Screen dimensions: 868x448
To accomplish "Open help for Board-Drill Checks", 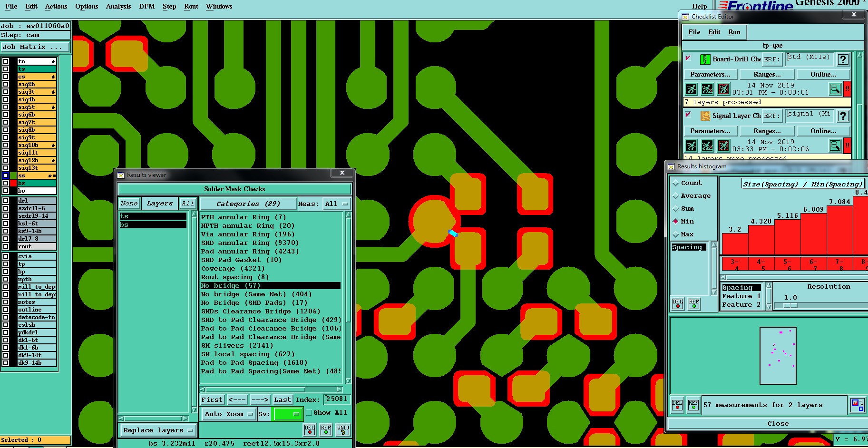I will coord(843,59).
